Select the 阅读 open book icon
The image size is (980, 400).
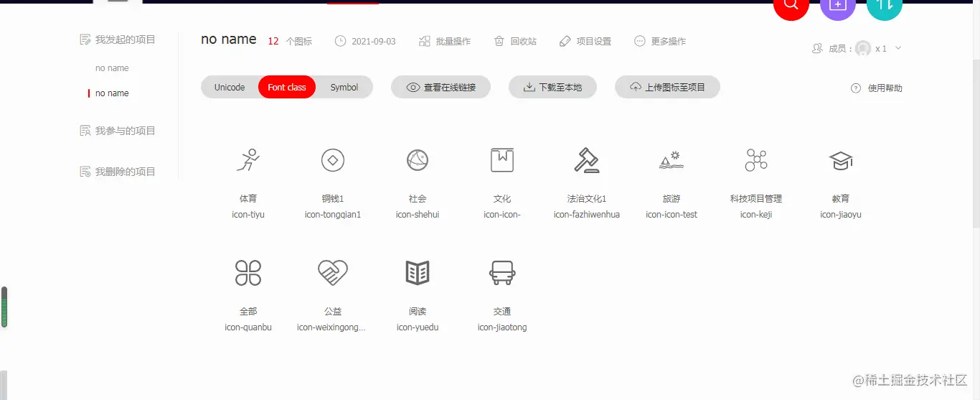pyautogui.click(x=418, y=273)
